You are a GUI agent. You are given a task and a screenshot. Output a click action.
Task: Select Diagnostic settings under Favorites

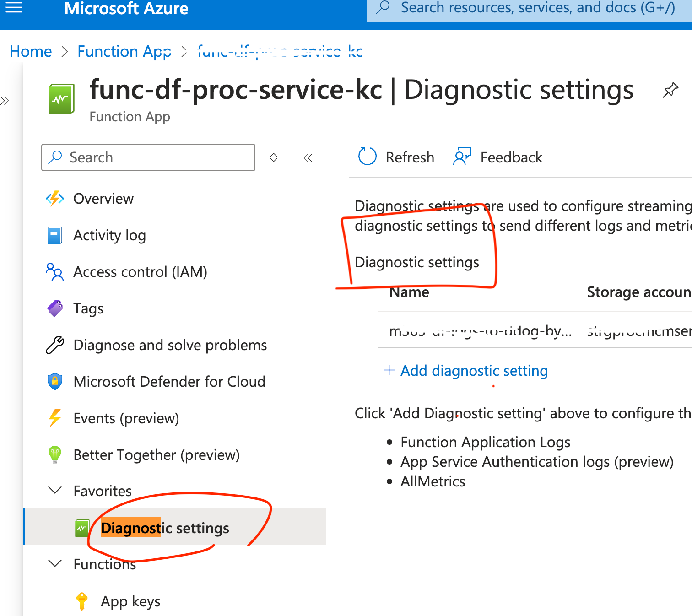175,527
